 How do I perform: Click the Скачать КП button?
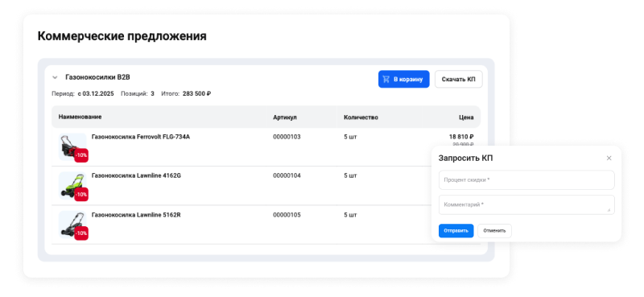click(458, 80)
